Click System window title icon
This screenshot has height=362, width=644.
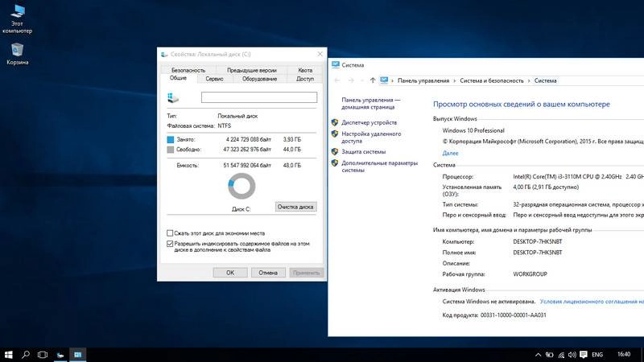[336, 65]
